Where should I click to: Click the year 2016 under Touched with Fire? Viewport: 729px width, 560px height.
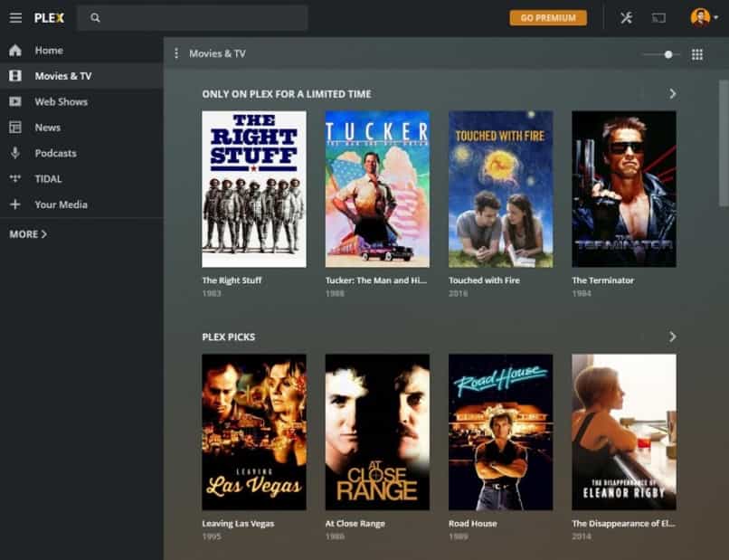pos(458,293)
